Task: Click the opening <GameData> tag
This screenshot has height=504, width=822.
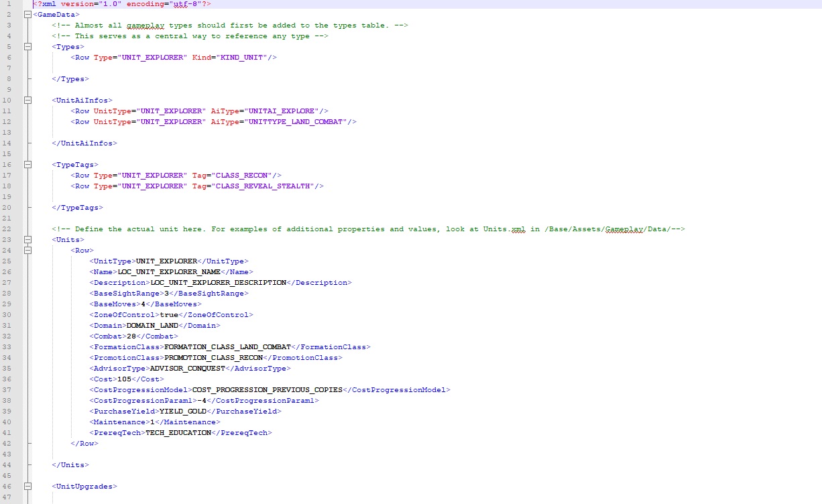Action: tap(56, 15)
